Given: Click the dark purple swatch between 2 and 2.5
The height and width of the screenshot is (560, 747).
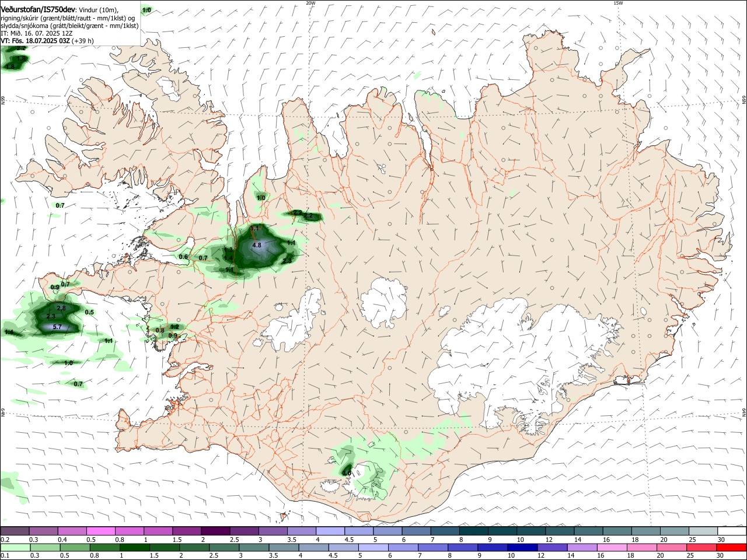Looking at the screenshot, I should coord(215,531).
